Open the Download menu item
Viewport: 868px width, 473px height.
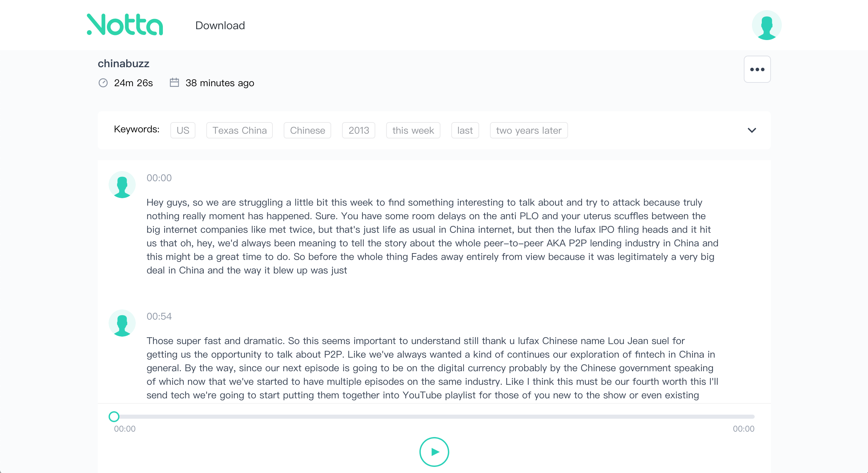pyautogui.click(x=220, y=25)
